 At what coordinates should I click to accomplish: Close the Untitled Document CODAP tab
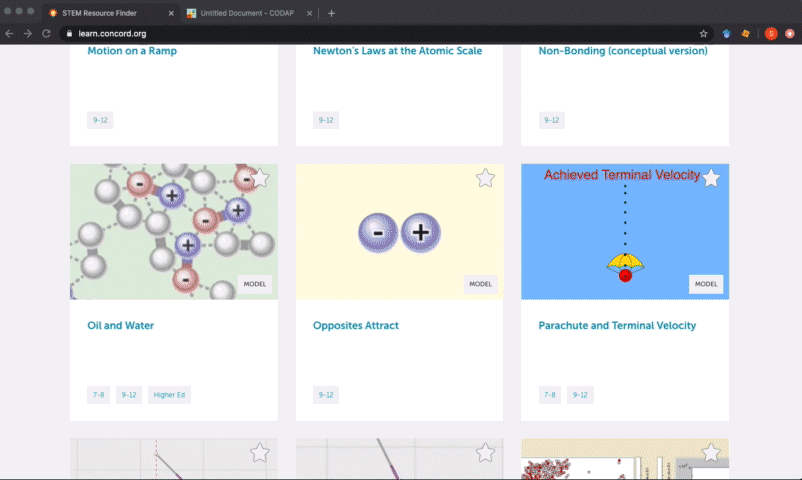[309, 13]
